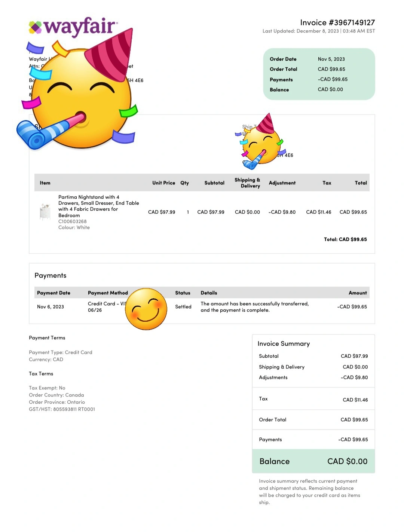The height and width of the screenshot is (532, 404).
Task: Click the Payment Terms heading
Action: coord(47,338)
